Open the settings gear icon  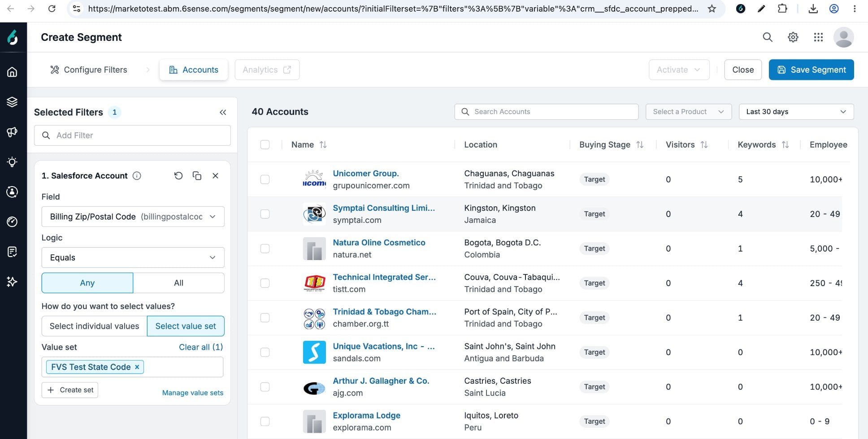pos(793,37)
